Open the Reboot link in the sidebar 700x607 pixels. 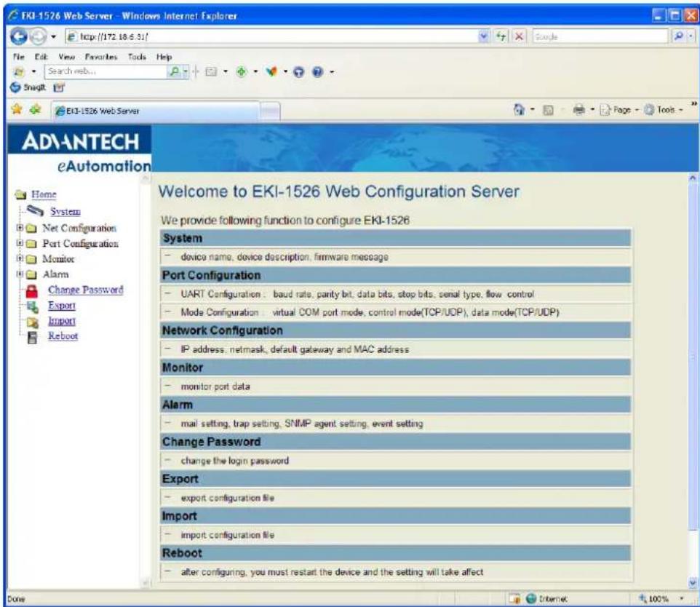(x=63, y=336)
